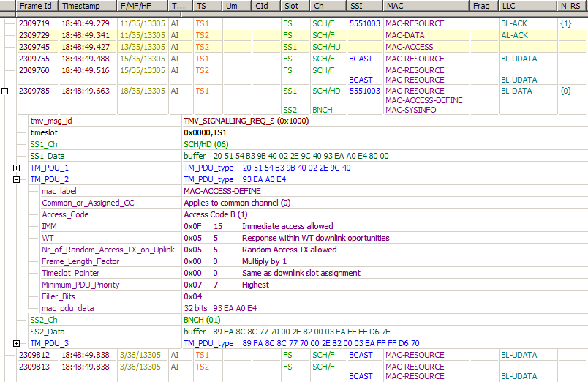Collapse frame 2309785 details
This screenshot has width=588, height=382.
[6, 91]
